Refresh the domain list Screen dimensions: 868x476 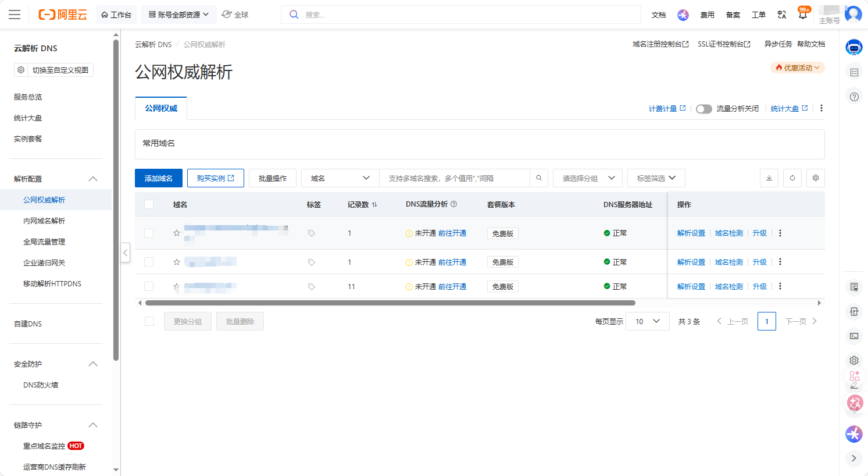pos(792,178)
